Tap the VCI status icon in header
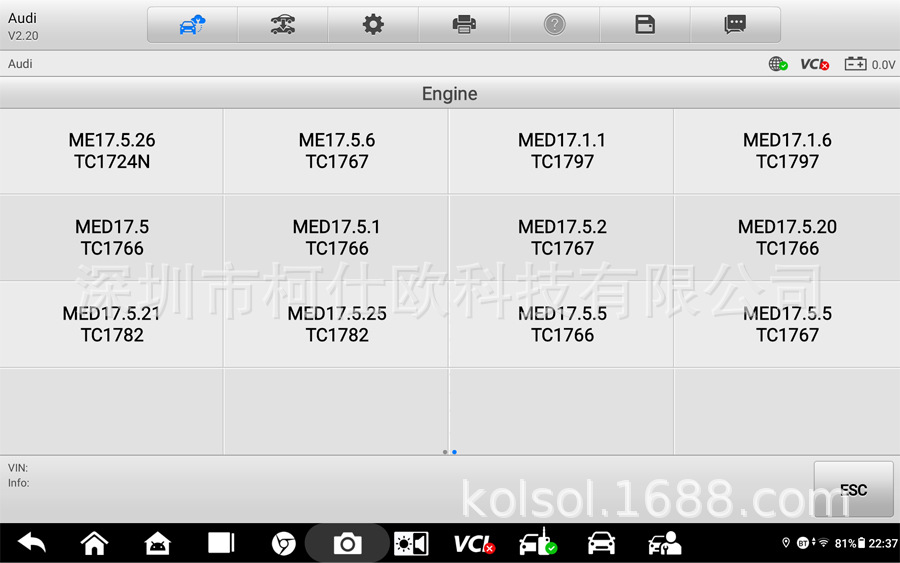The width and height of the screenshot is (900, 563). [x=815, y=64]
